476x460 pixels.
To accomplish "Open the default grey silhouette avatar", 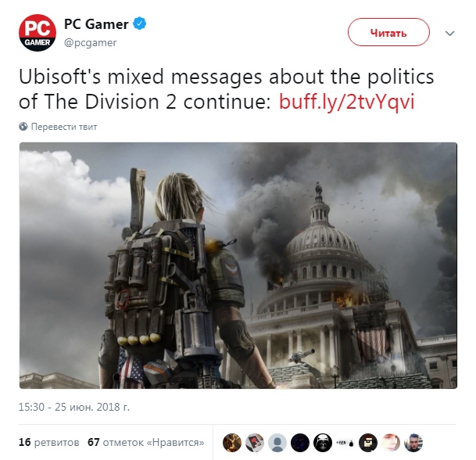I will (x=277, y=443).
